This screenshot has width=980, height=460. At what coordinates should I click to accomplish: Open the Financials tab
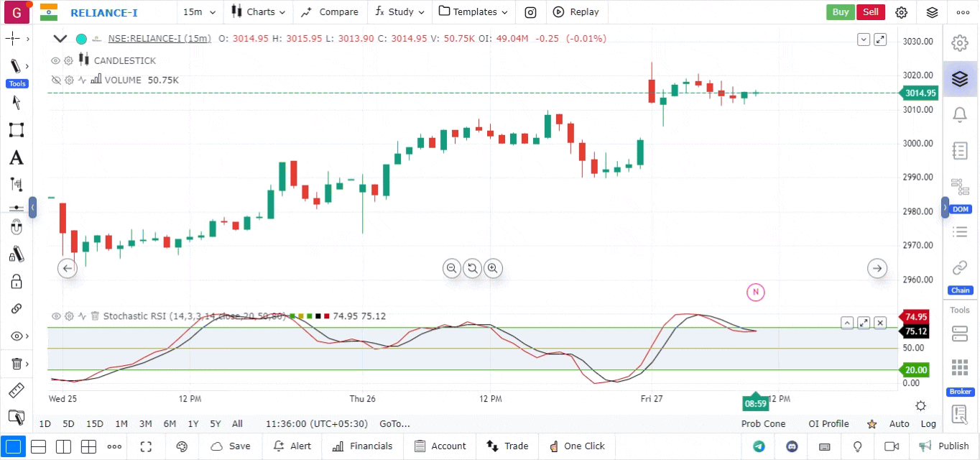pos(363,446)
